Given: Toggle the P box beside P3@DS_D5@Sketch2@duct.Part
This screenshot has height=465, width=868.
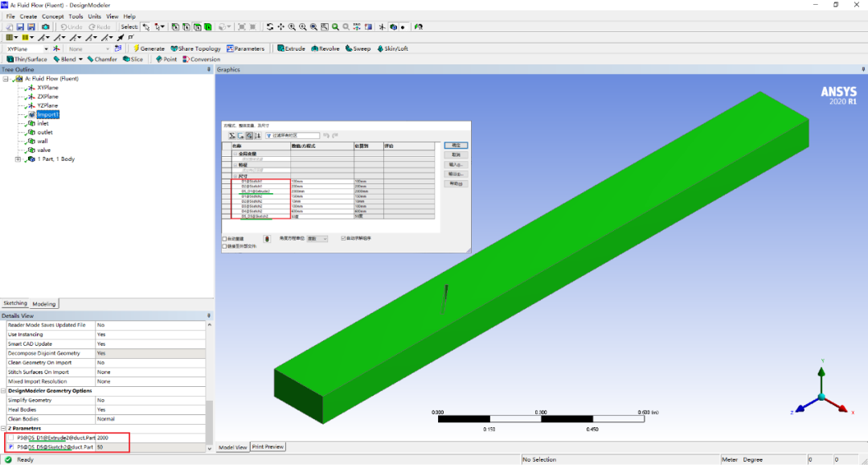Looking at the screenshot, I should [x=11, y=446].
